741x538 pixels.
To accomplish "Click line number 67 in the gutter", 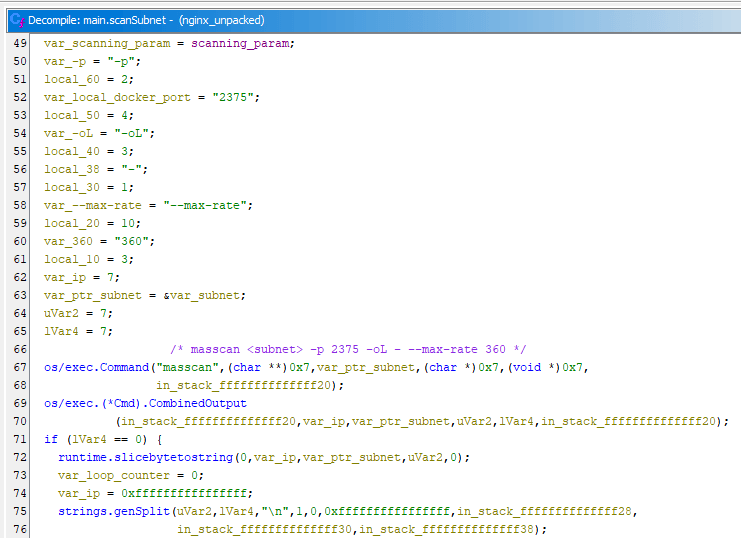I will click(x=20, y=367).
